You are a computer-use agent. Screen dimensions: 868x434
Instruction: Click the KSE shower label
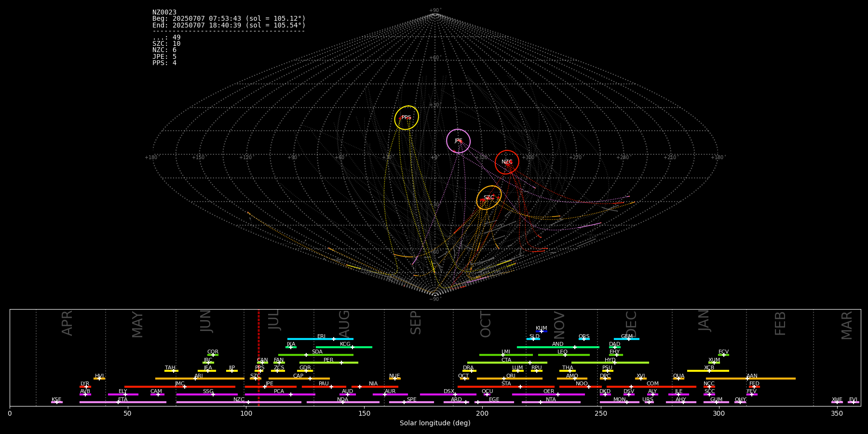click(56, 400)
